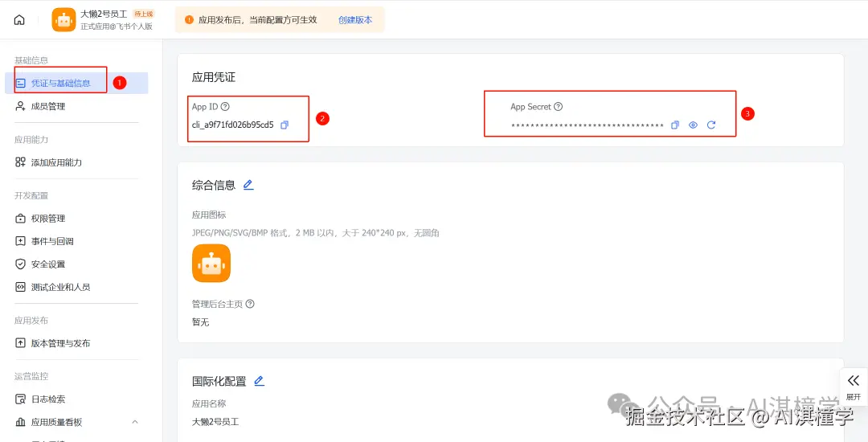The width and height of the screenshot is (868, 442).
Task: Click the orange robot app icon image
Action: tap(211, 264)
